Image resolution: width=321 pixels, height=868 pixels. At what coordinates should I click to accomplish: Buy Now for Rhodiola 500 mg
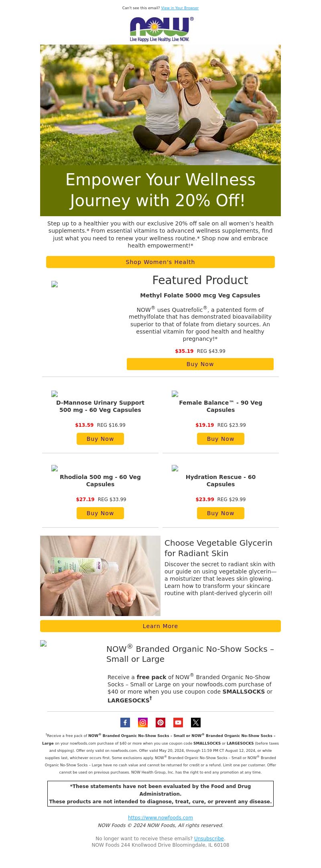coord(100,513)
